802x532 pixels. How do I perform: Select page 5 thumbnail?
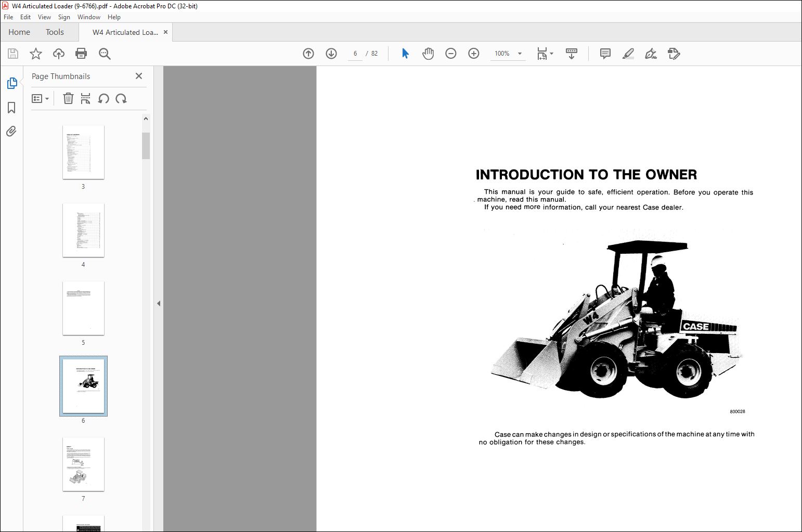[83, 308]
